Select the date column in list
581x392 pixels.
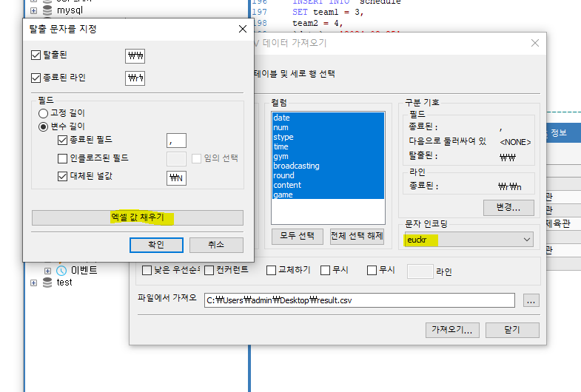tap(328, 118)
